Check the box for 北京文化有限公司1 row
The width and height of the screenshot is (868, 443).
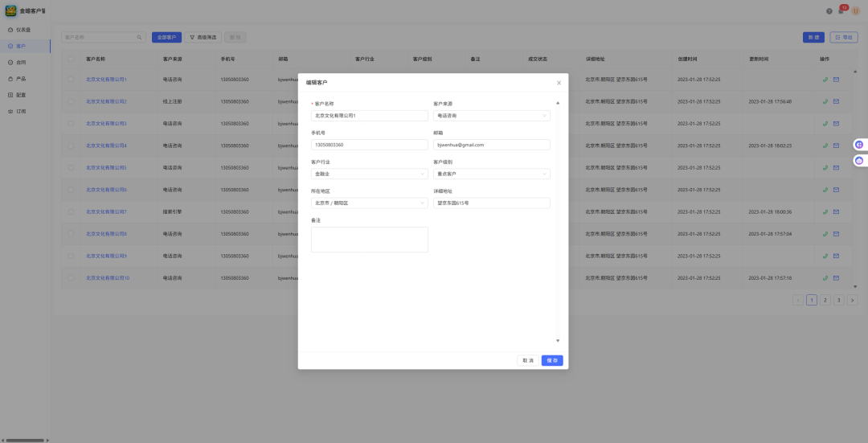click(71, 79)
